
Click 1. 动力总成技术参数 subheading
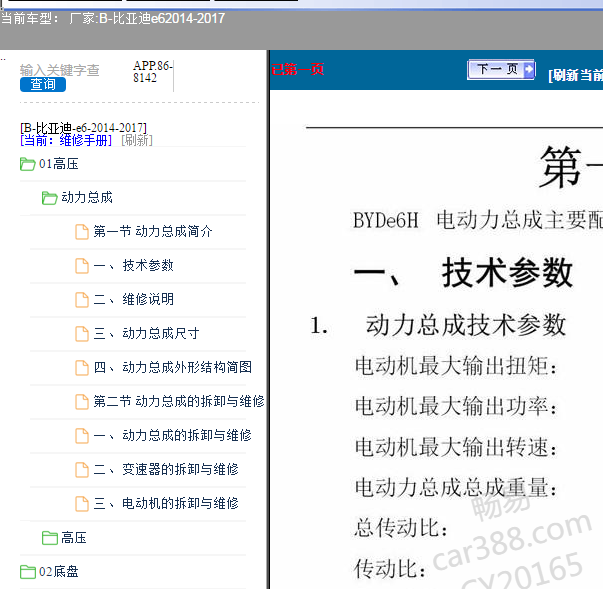point(438,325)
